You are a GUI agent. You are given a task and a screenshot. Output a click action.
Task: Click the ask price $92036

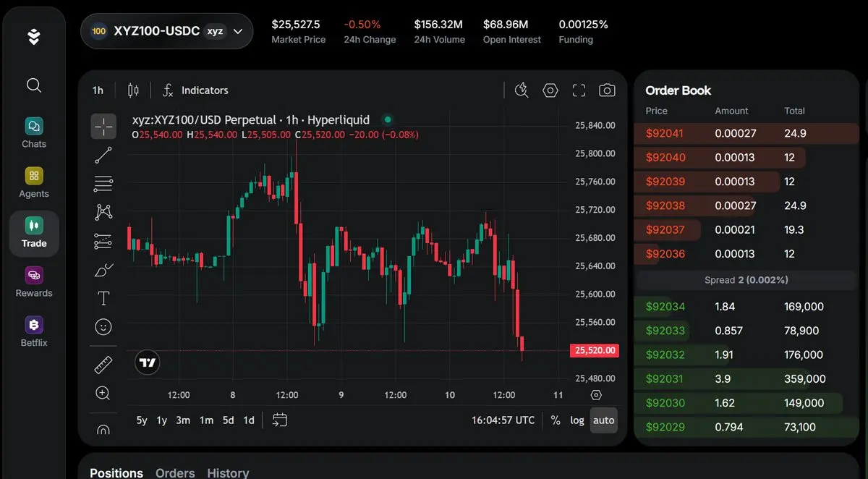[665, 254]
